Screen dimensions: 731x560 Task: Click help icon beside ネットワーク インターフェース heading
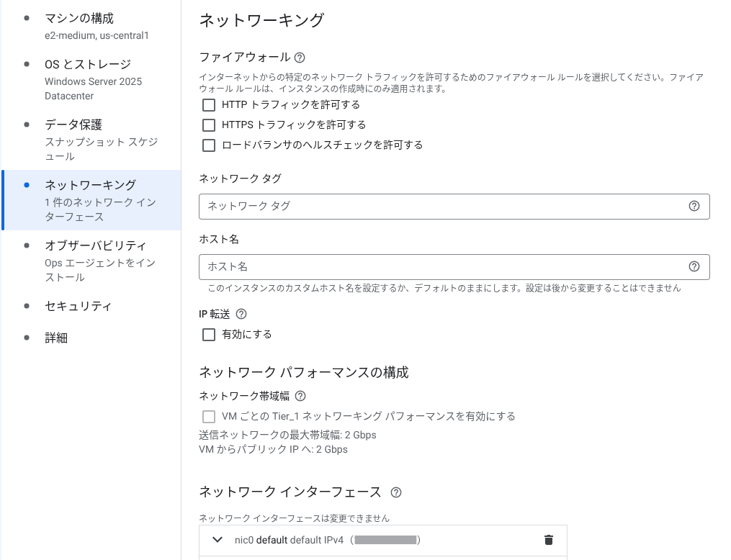pos(396,492)
